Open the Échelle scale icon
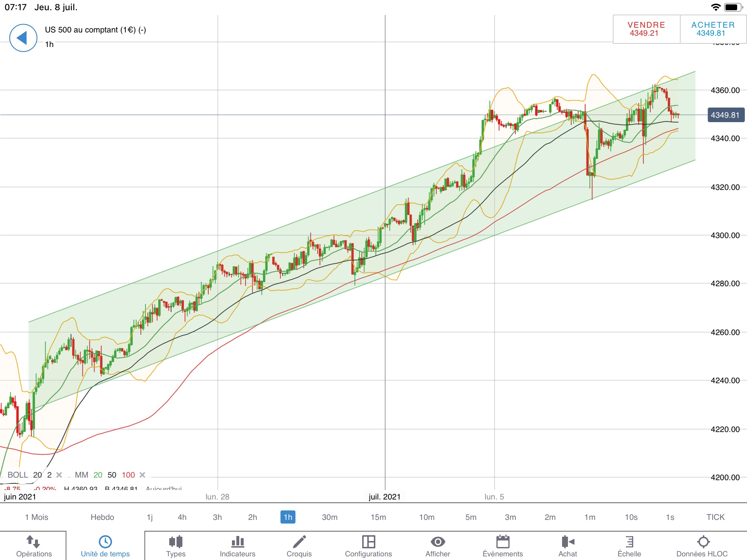 (x=629, y=542)
